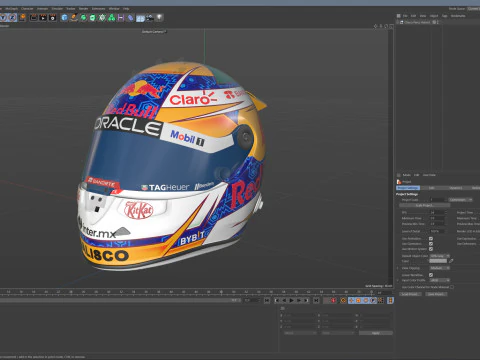Click the Scale Project button
The width and height of the screenshot is (480, 360).
tap(424, 205)
